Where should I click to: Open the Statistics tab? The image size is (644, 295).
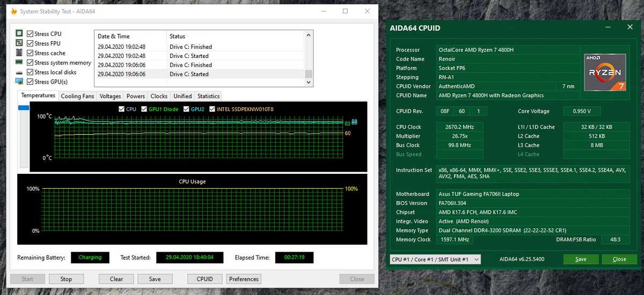tap(208, 96)
